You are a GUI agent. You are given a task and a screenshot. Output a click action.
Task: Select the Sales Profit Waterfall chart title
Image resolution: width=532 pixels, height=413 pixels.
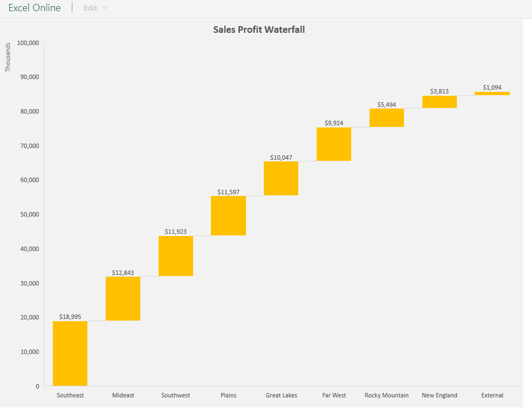click(259, 29)
